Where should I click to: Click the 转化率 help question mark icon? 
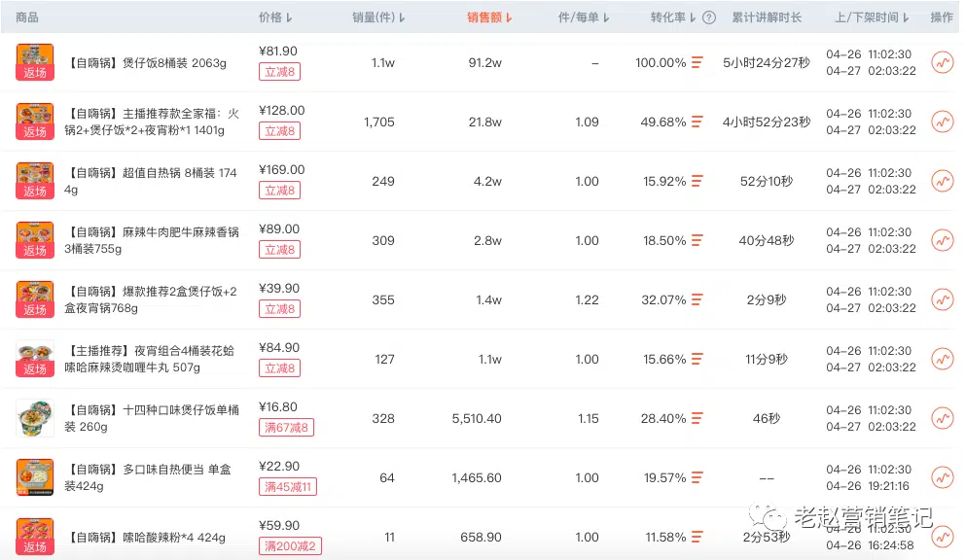pos(709,17)
